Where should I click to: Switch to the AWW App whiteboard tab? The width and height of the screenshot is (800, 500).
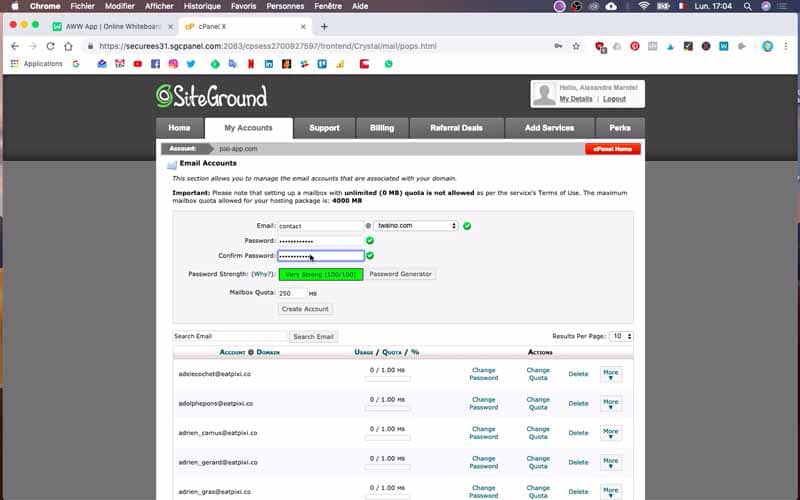pos(113,27)
